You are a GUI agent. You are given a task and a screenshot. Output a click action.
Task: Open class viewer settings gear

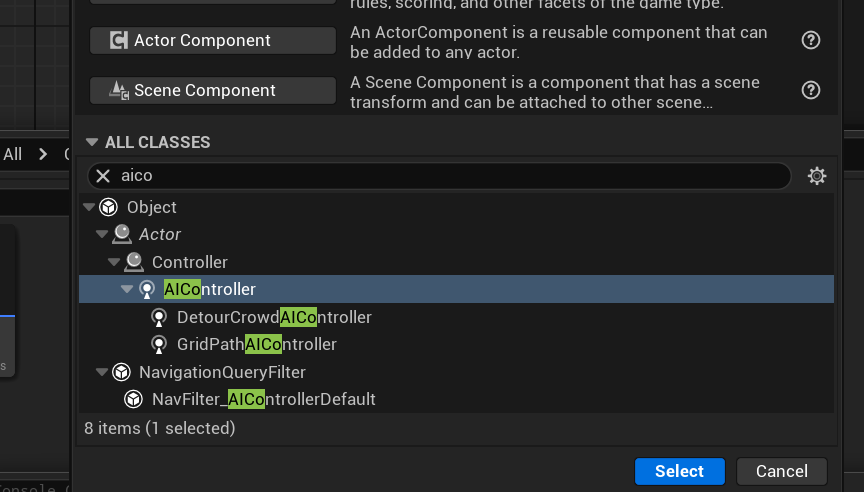pos(817,176)
